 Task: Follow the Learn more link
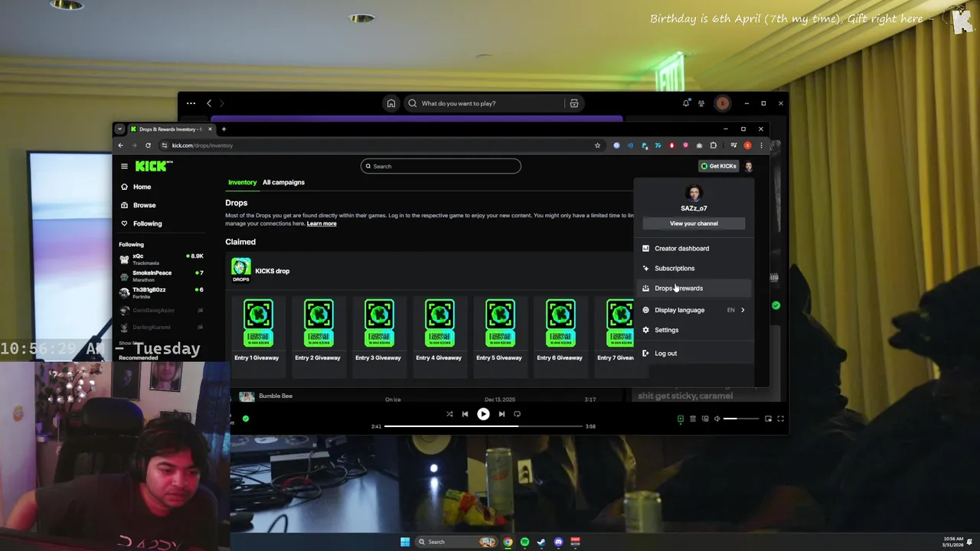pos(322,223)
